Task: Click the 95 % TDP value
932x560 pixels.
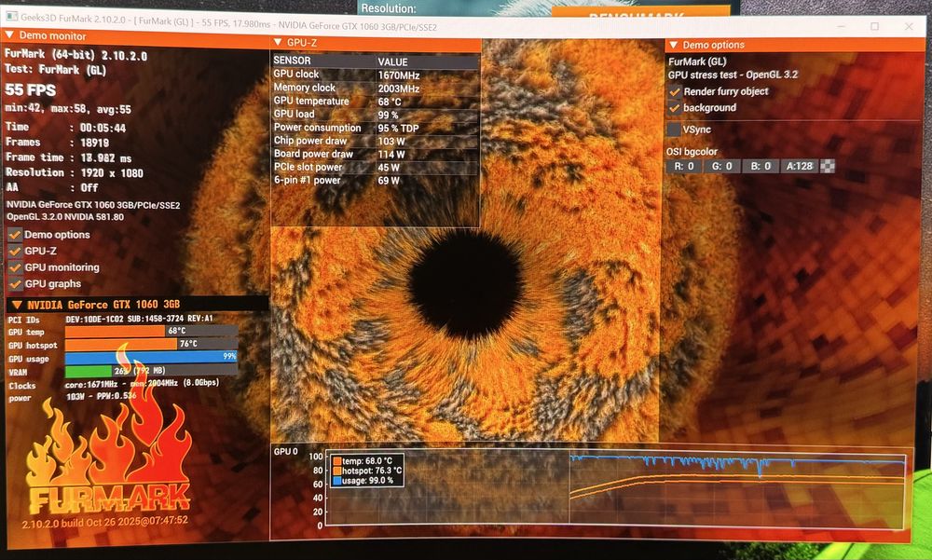Action: tap(398, 129)
